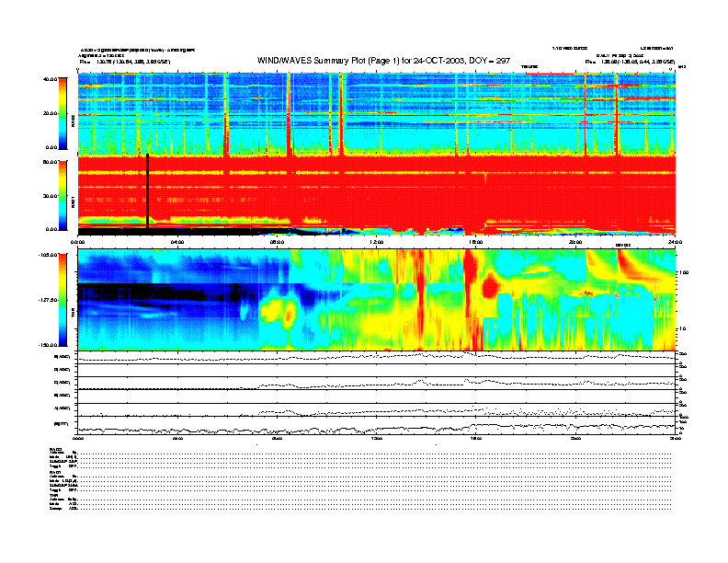The height and width of the screenshot is (563, 728).
Task: Click the RAD2 vertical axis label
Action: click(x=73, y=123)
